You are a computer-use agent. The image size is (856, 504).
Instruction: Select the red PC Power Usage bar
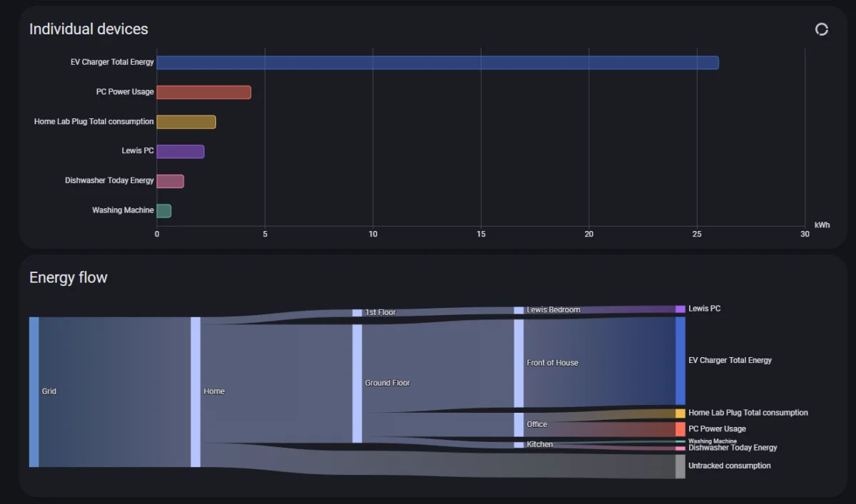point(204,92)
